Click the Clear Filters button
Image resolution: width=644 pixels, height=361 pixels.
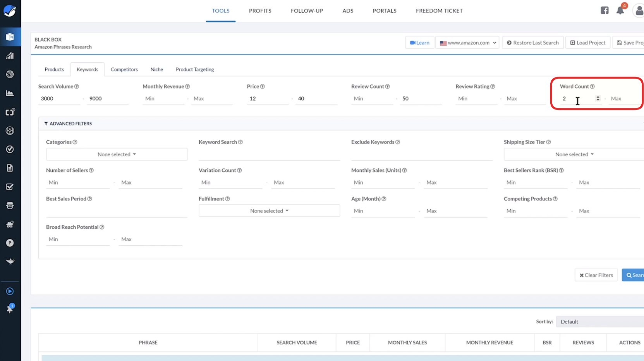(x=596, y=275)
